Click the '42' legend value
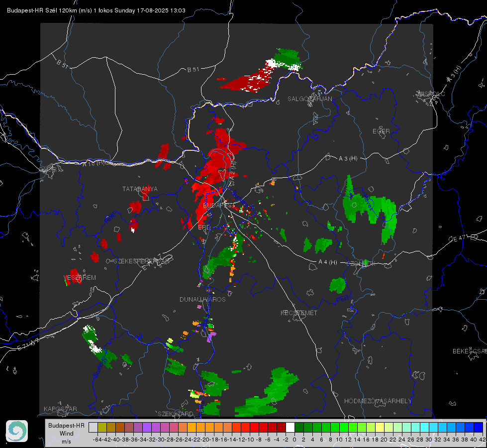Image resolution: width=487 pixels, height=448 pixels. tap(483, 440)
